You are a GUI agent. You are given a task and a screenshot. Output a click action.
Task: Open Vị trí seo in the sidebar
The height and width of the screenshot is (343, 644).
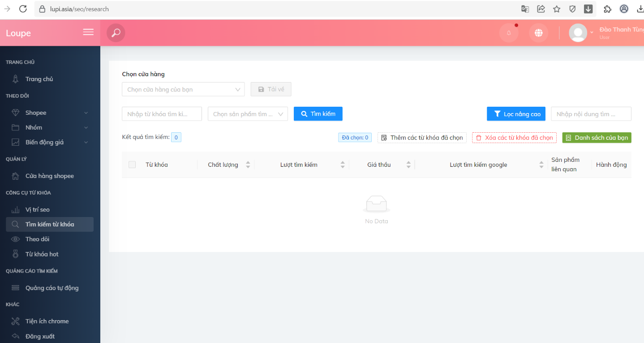point(38,209)
